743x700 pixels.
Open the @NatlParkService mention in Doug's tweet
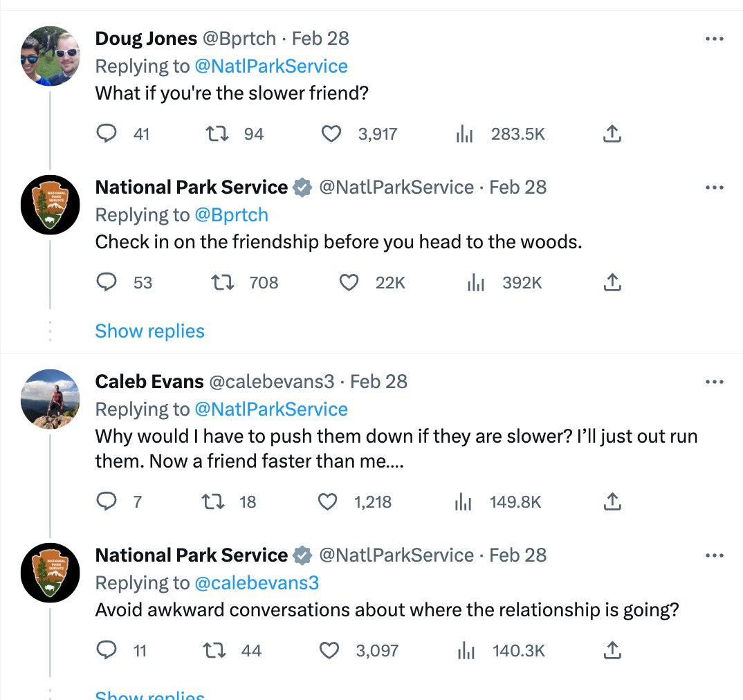271,66
